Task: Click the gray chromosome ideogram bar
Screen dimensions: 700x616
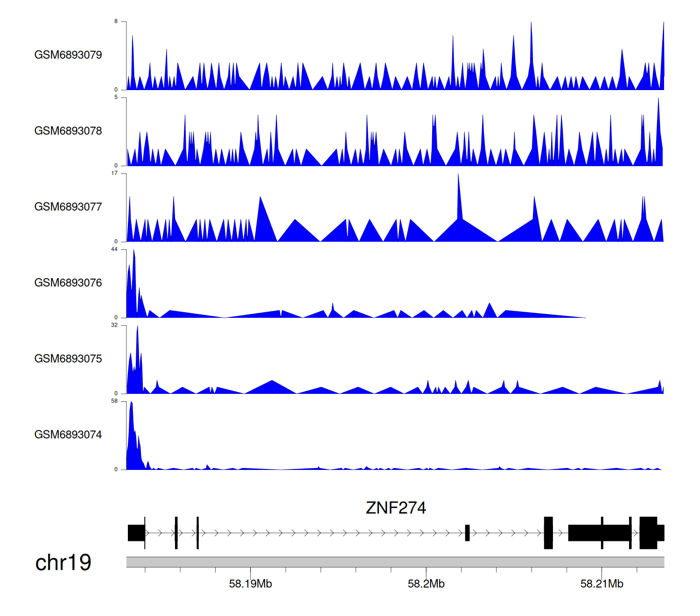Action: 395,562
